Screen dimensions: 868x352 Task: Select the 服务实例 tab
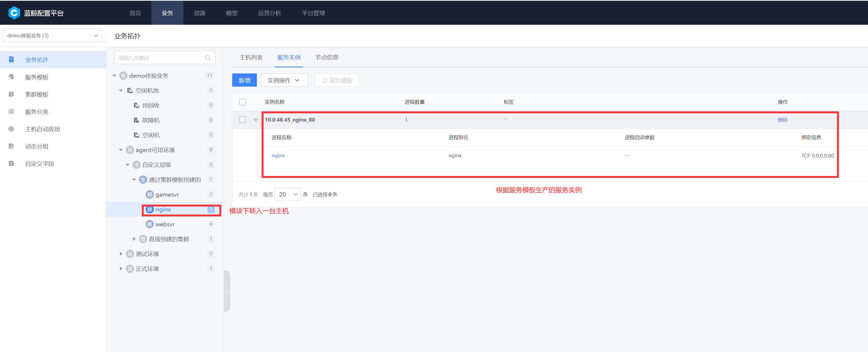click(289, 57)
